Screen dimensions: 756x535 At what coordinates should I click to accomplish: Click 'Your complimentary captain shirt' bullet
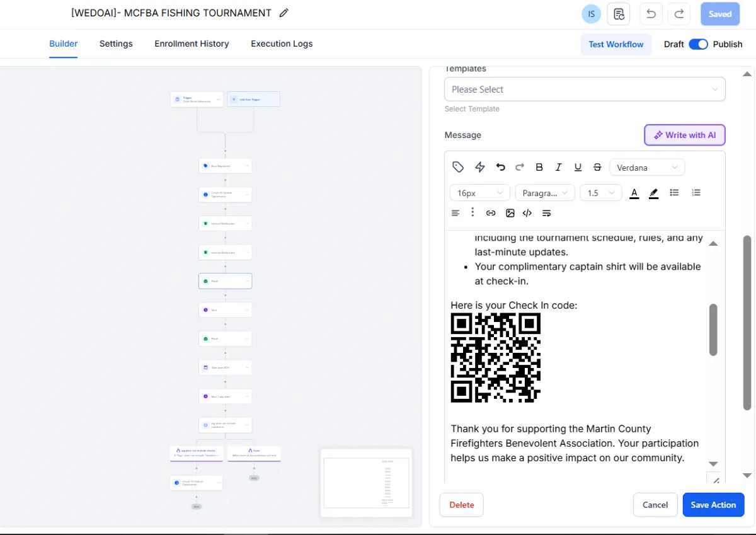click(x=588, y=273)
